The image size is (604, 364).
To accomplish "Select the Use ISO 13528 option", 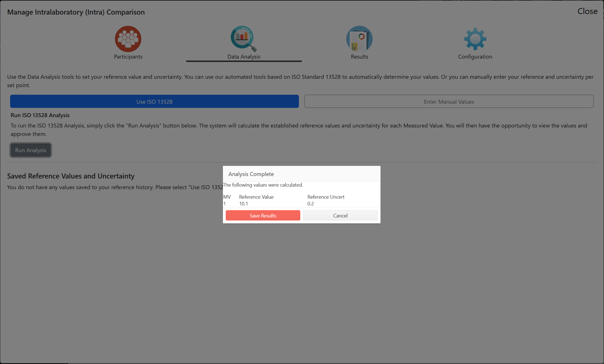I will click(x=154, y=101).
